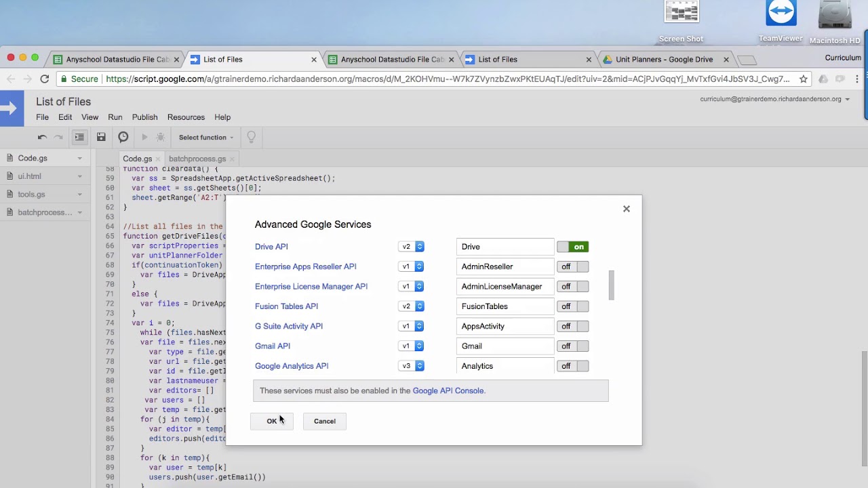Open account email dropdown at top right
Viewport: 868px width, 488px height.
pyautogui.click(x=775, y=99)
